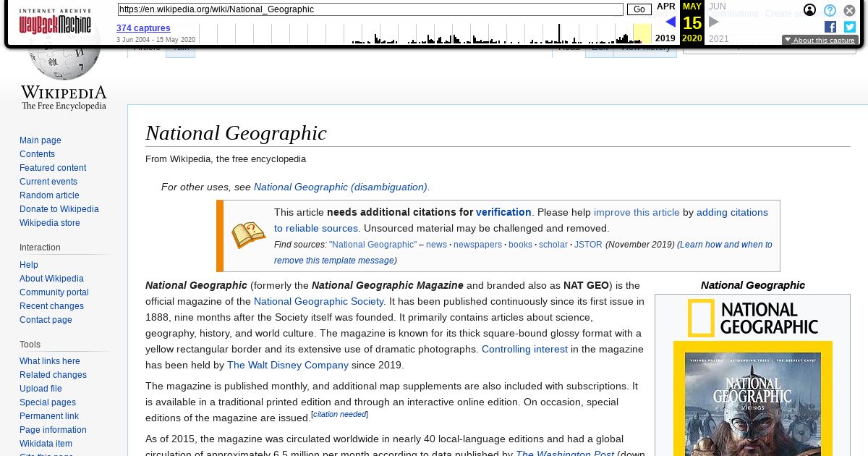Open Featured content sidebar link
Screen dimensions: 868x456
[x=53, y=168]
